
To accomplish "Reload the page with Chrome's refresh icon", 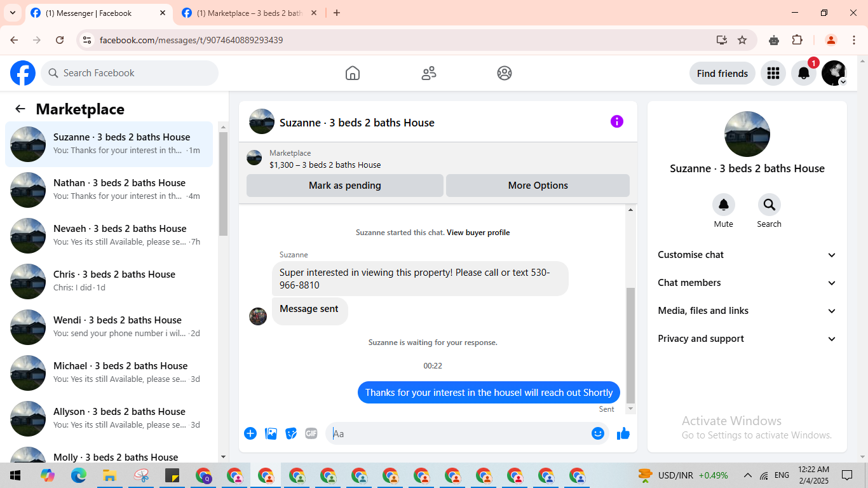I will (60, 40).
